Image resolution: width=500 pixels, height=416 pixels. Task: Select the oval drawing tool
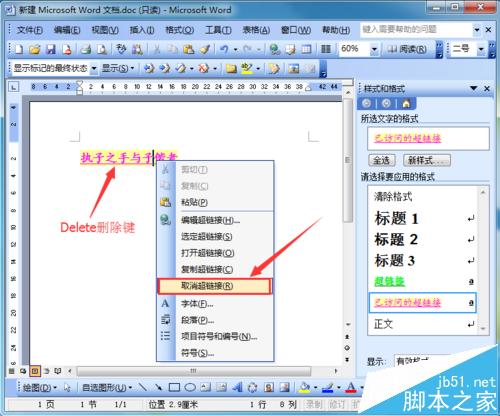[190, 387]
